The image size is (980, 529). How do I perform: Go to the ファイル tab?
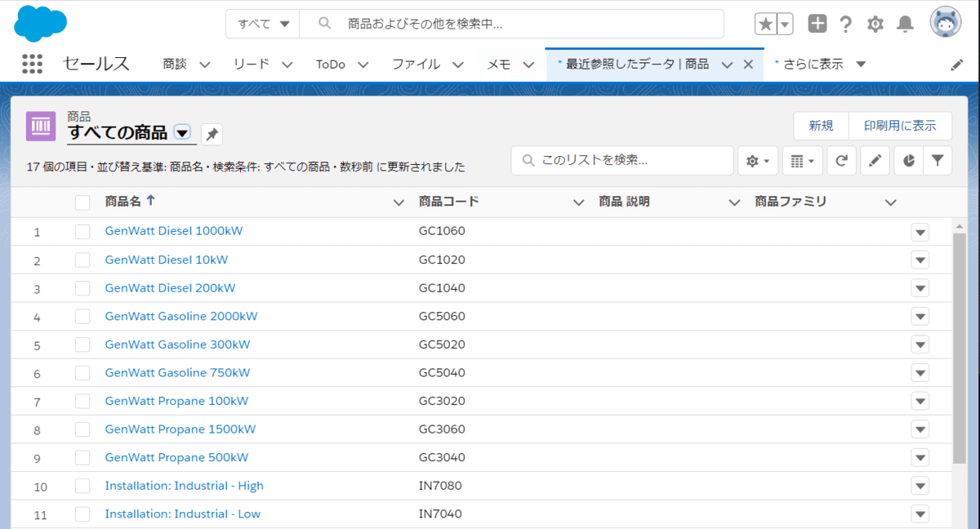point(416,64)
